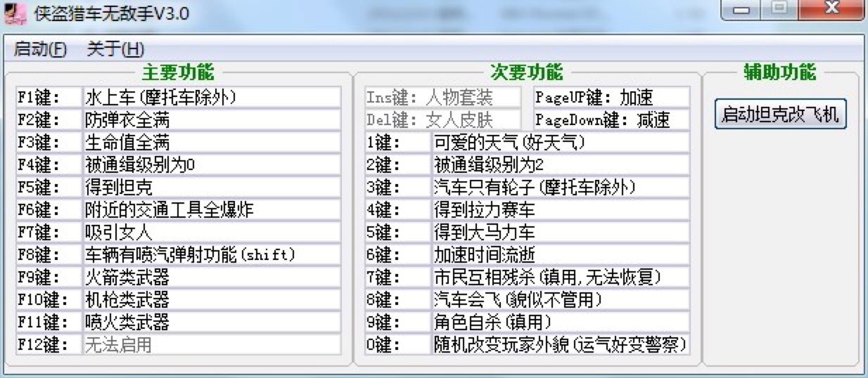Click the 喷火类武器 entry
868x378 pixels.
(x=212, y=322)
